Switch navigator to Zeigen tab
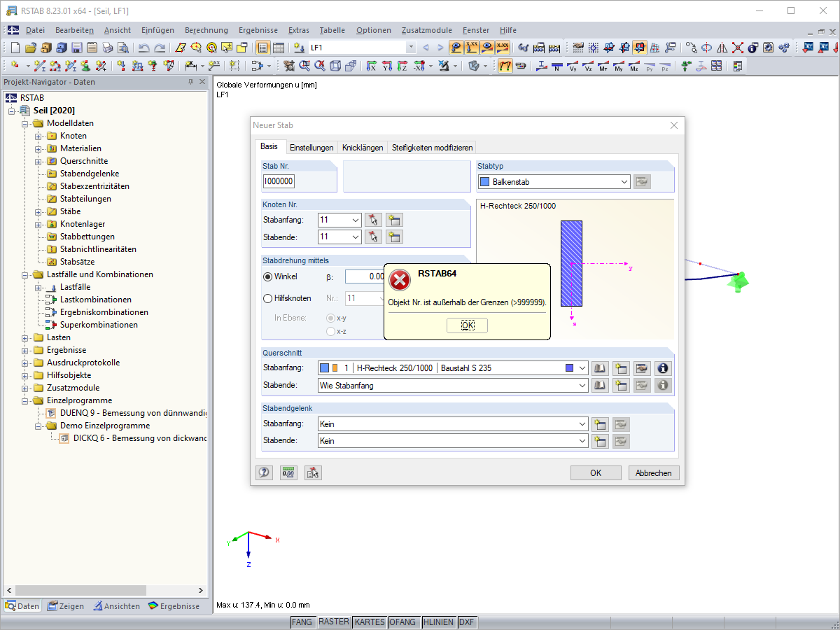The width and height of the screenshot is (840, 630). 66,606
